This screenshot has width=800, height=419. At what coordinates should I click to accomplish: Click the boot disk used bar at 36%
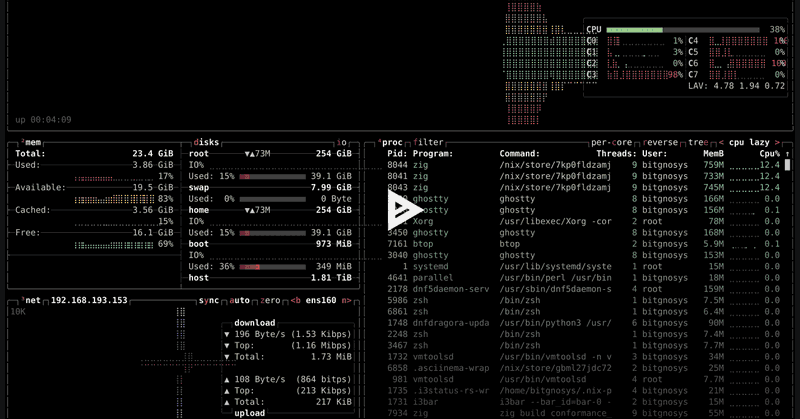click(x=272, y=266)
